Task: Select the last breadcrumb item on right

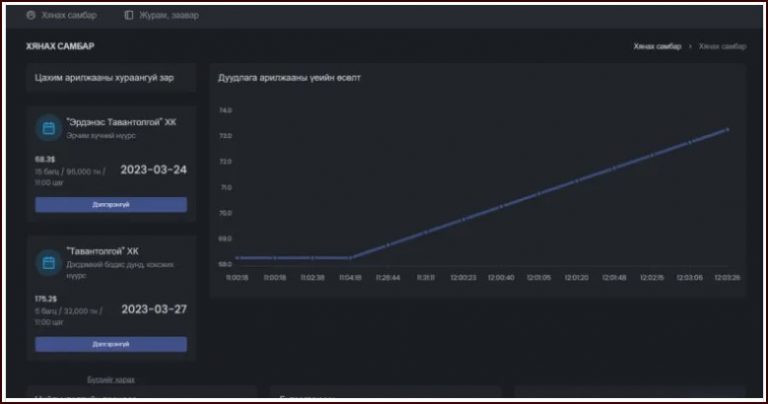Action: click(x=720, y=47)
